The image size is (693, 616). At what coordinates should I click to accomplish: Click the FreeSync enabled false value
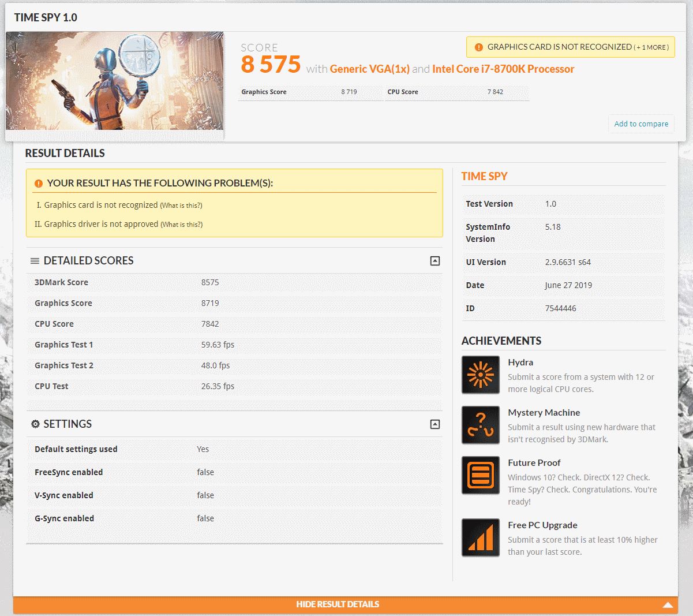coord(205,472)
